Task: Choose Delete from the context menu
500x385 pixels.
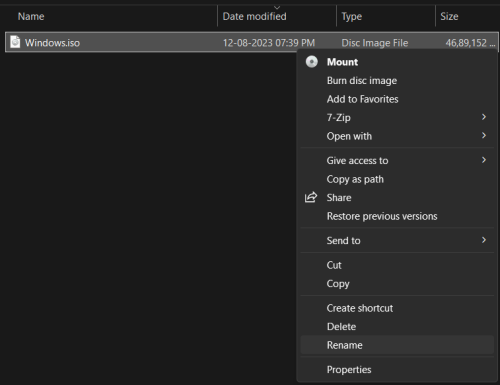Action: coord(397,327)
